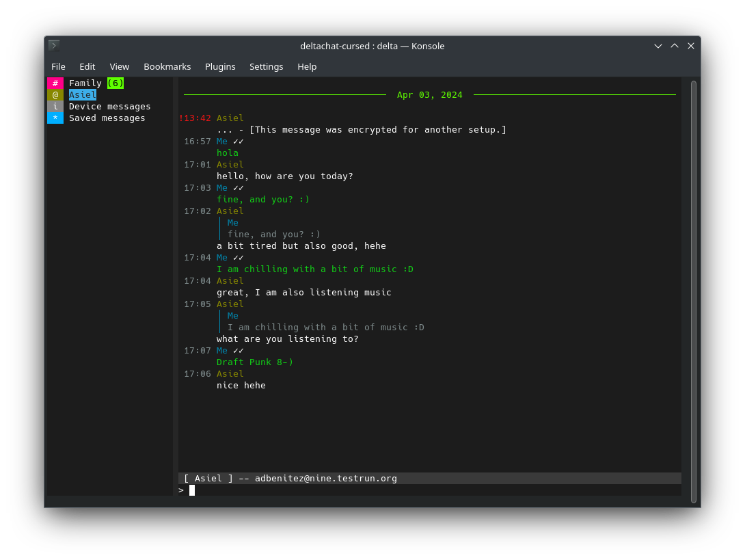Click the olive @ Asiel contact icon
Viewport: 745px width, 560px height.
click(x=55, y=95)
